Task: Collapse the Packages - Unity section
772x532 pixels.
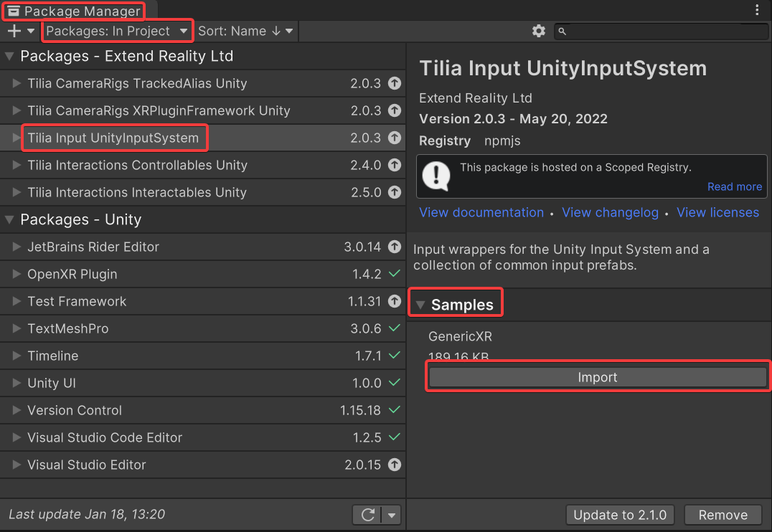Action: point(8,219)
